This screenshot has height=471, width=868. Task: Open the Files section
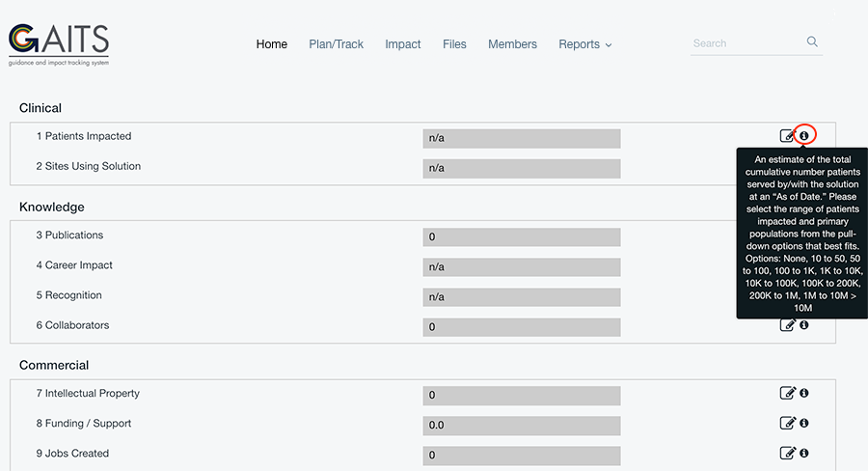pyautogui.click(x=454, y=44)
